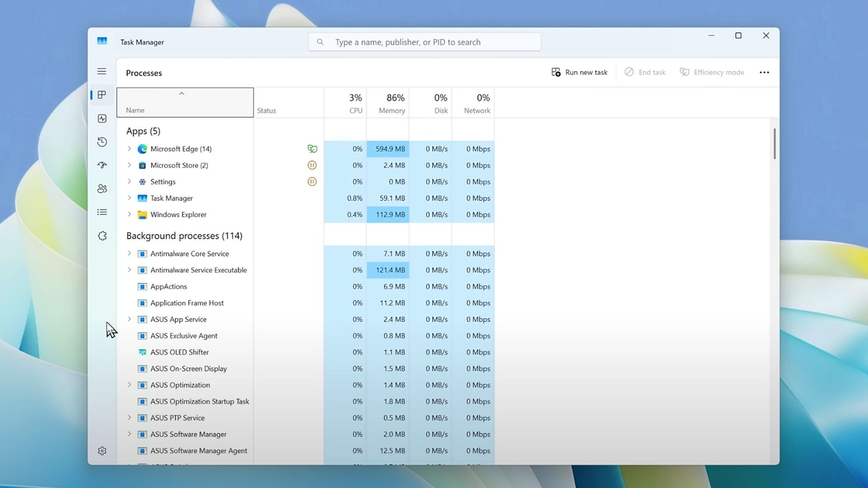Select the Application Frame Host row
The width and height of the screenshot is (868, 488).
[305, 303]
